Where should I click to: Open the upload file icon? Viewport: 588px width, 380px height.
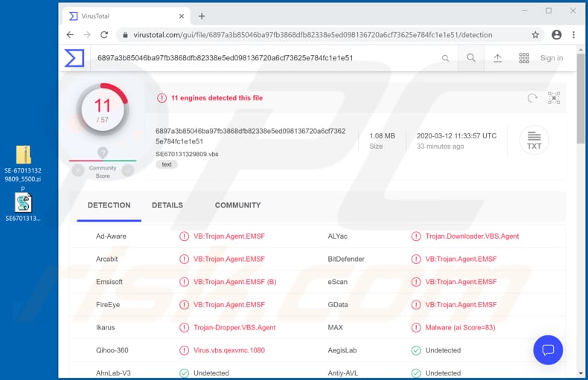click(497, 58)
